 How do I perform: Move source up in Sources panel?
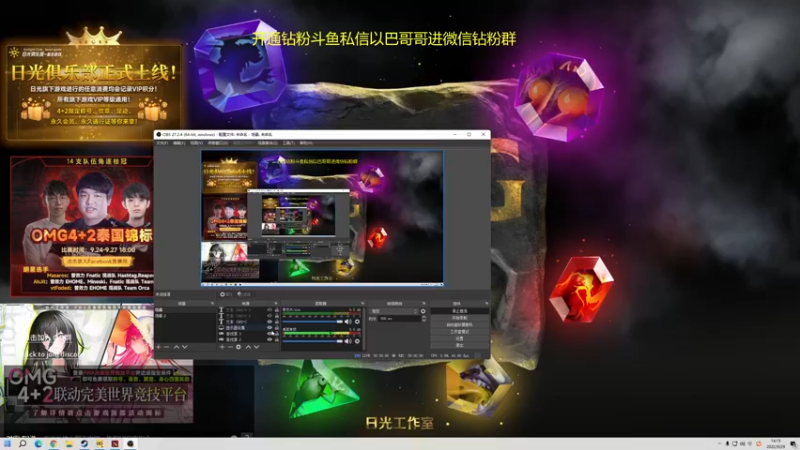[248, 347]
